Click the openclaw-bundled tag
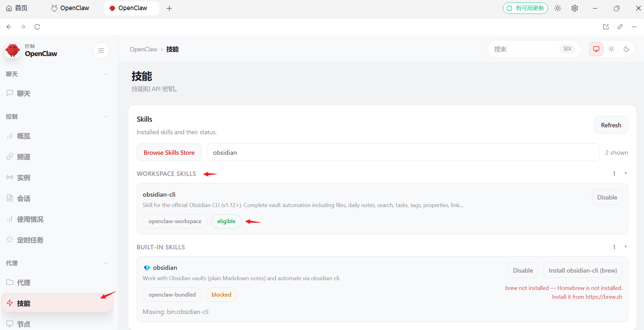 click(172, 295)
